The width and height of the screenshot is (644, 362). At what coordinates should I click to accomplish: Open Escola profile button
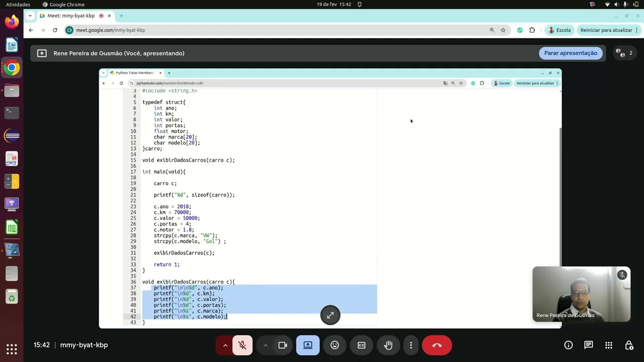click(559, 30)
